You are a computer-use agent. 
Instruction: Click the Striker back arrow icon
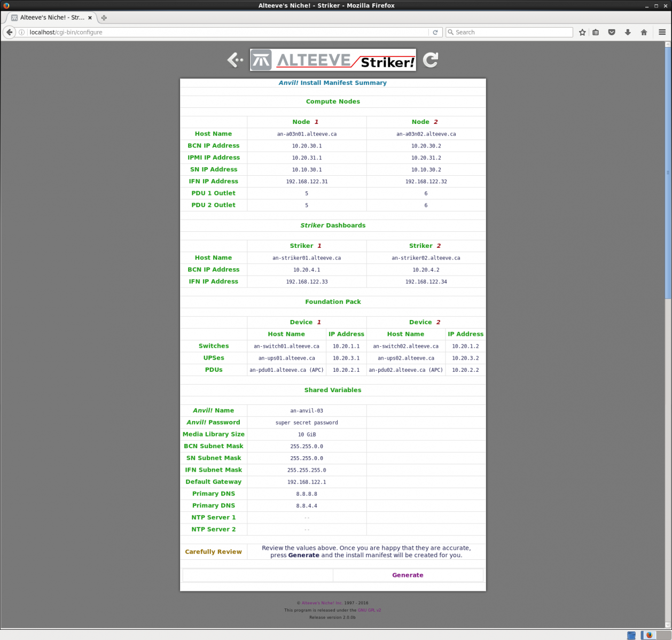(235, 60)
